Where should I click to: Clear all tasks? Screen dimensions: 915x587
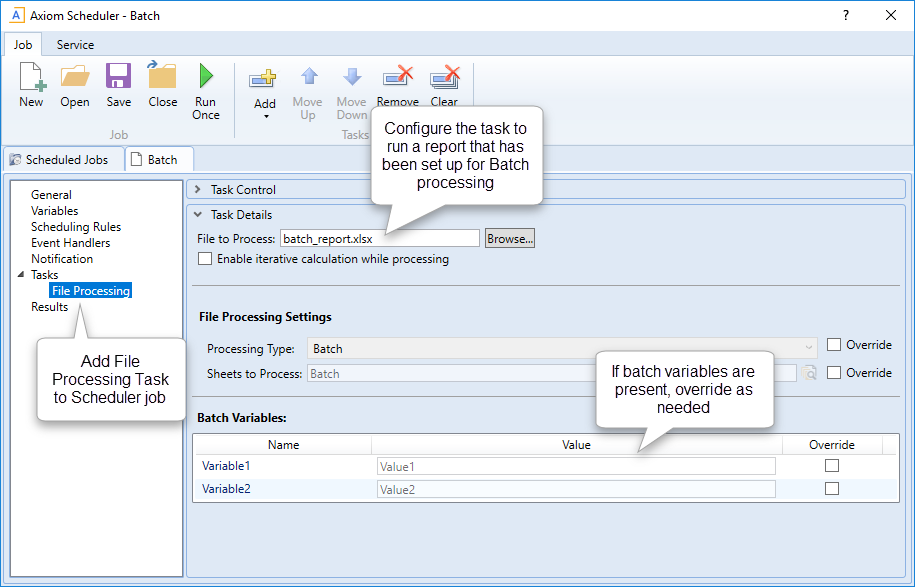443,85
